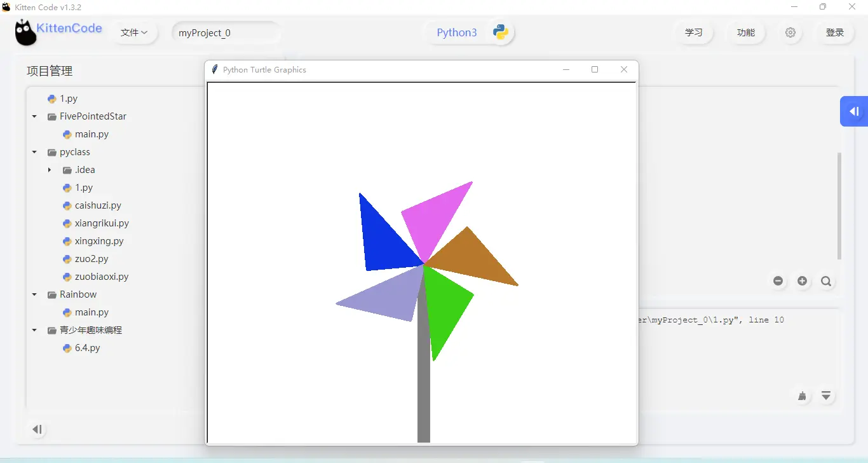Click the 登录 login button

point(834,32)
